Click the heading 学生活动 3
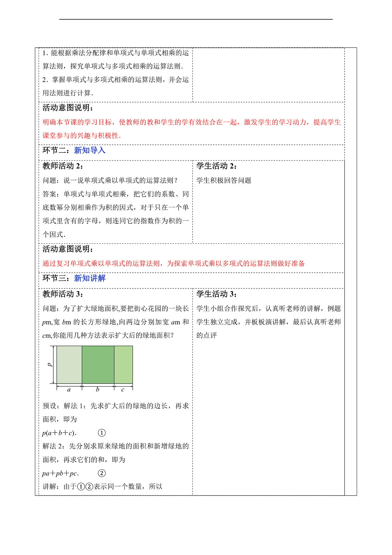The image size is (392, 555). [x=217, y=294]
